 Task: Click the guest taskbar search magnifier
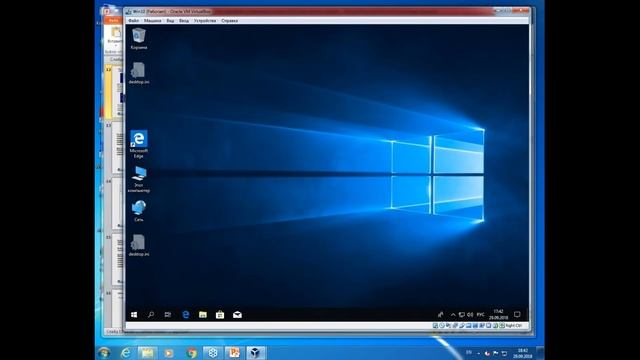click(x=151, y=315)
